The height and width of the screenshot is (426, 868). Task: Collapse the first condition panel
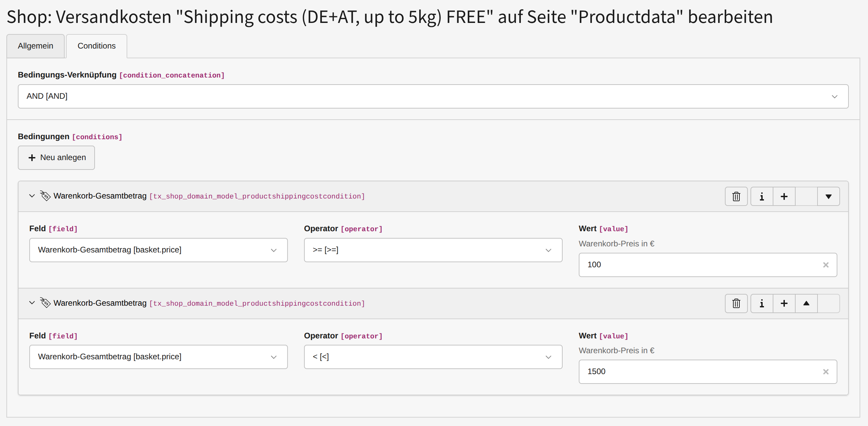(x=32, y=195)
